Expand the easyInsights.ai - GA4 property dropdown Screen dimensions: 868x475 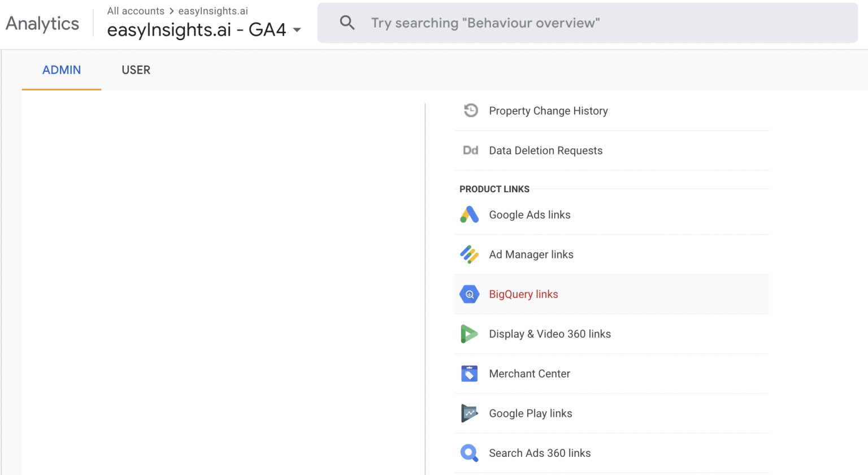(x=297, y=30)
